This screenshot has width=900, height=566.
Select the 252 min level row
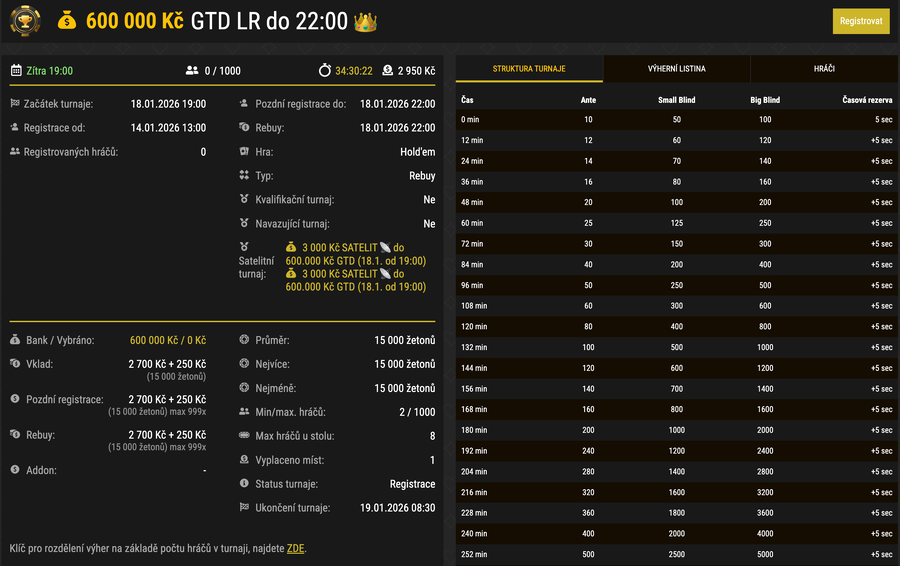point(677,555)
